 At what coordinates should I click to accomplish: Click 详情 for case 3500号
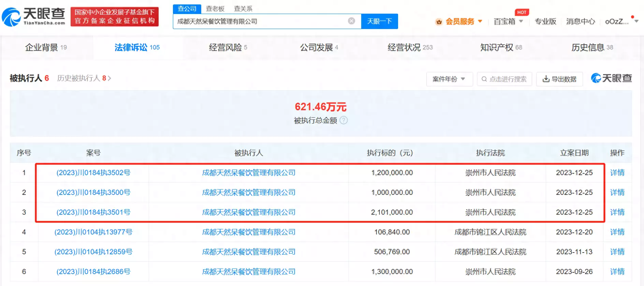tap(617, 192)
